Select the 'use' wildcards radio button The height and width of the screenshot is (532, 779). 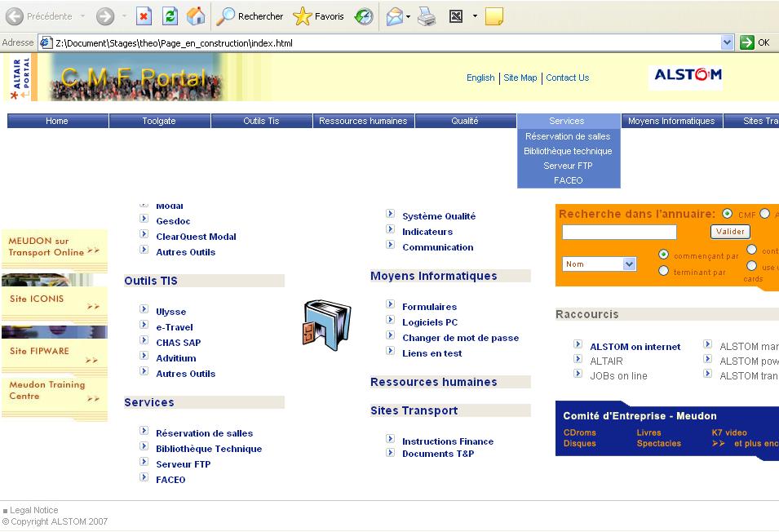752,266
